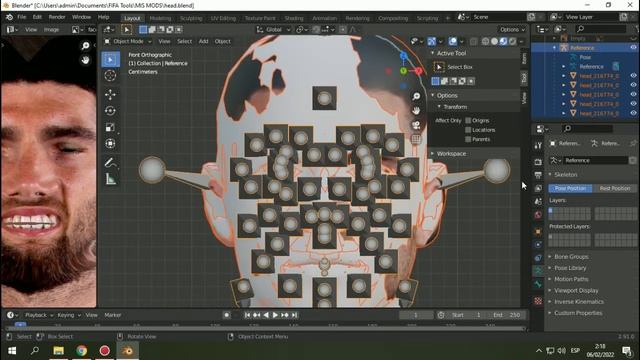Enable wireframe viewport shading
Image resolution: width=640 pixels, height=360 pixels.
(x=485, y=41)
